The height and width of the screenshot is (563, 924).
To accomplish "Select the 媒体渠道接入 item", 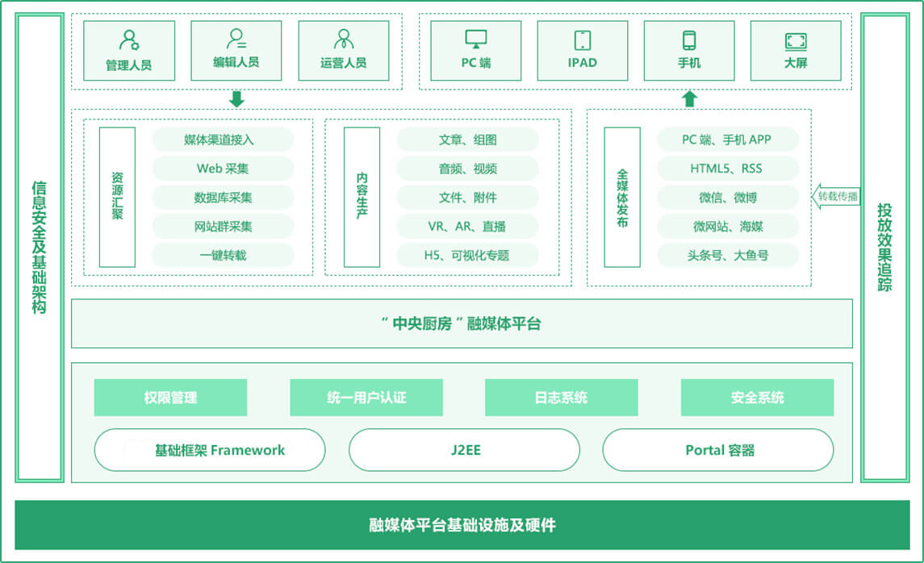I will [223, 140].
